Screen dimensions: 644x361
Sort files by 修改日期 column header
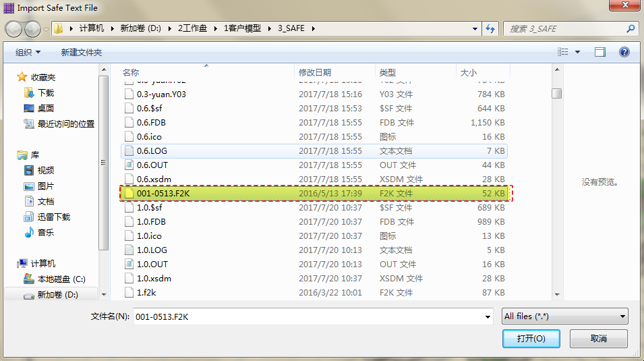coord(315,72)
